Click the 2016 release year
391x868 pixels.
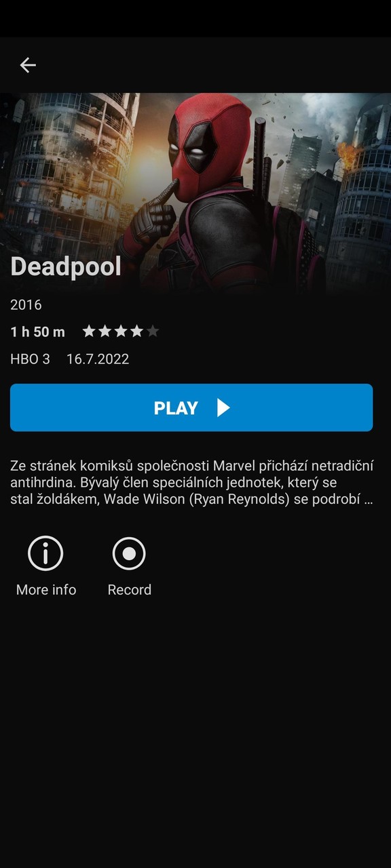(26, 305)
